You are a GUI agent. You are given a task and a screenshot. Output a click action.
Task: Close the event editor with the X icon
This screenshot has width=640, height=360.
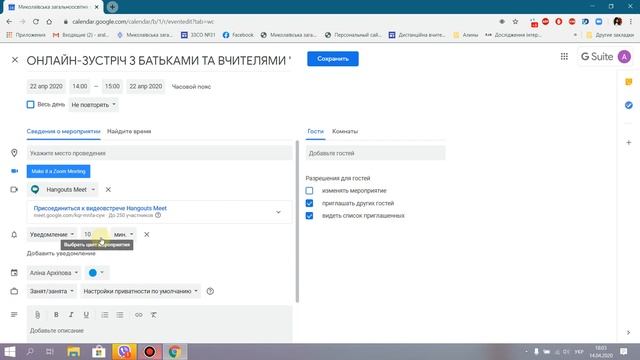pyautogui.click(x=15, y=60)
